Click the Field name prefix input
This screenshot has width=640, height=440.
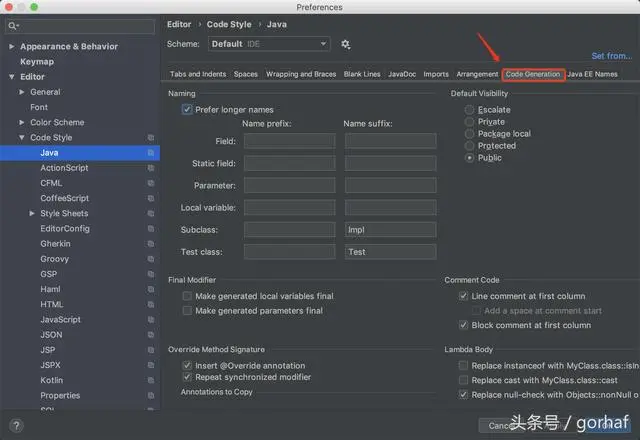[290, 141]
